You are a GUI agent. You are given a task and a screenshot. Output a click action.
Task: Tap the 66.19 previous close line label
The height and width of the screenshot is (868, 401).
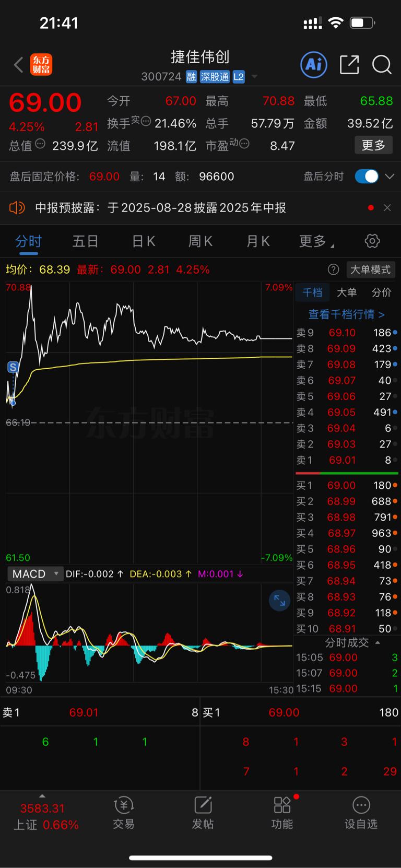(x=18, y=423)
